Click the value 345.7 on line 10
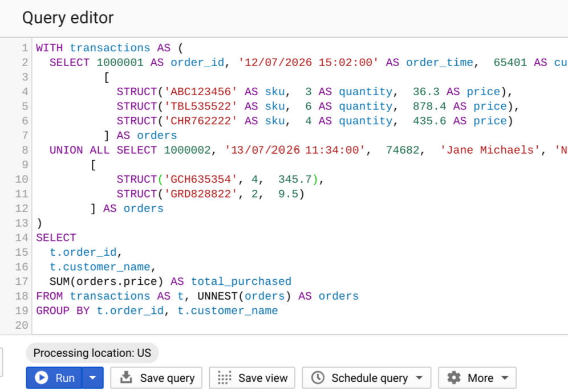This screenshot has width=568, height=392. click(x=295, y=179)
